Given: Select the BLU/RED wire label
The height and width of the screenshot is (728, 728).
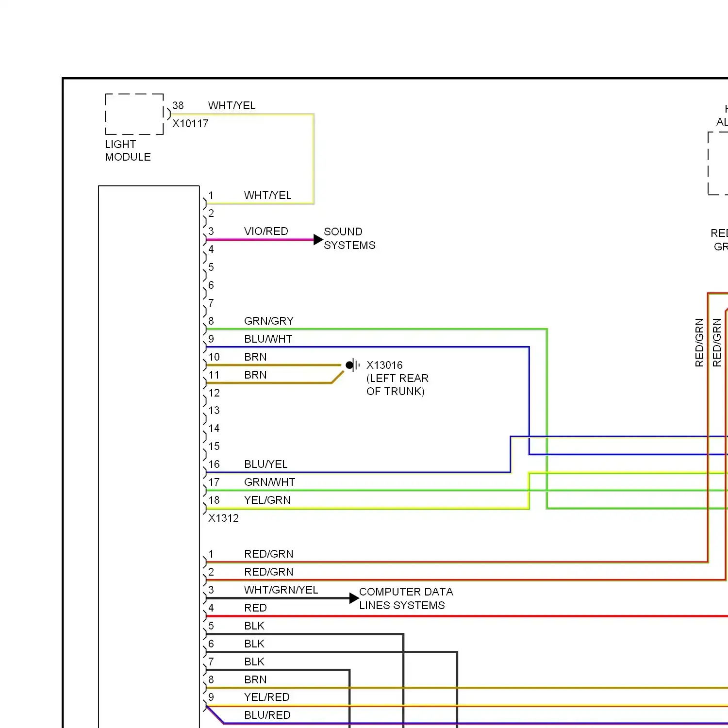Looking at the screenshot, I should point(267,715).
